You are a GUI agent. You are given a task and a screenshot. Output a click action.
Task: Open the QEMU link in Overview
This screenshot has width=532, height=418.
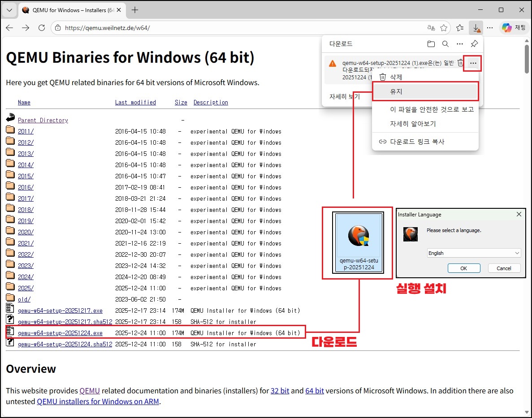pyautogui.click(x=90, y=391)
